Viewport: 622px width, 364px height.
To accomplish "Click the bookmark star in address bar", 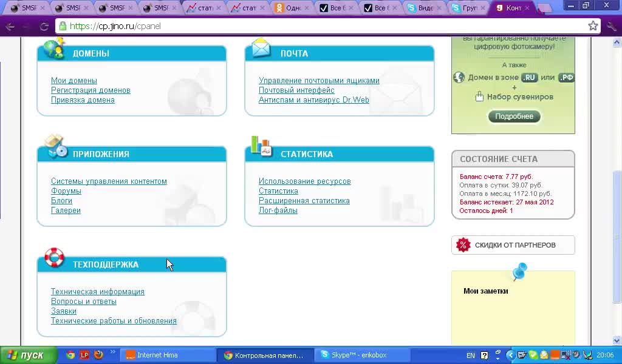I will tap(593, 26).
